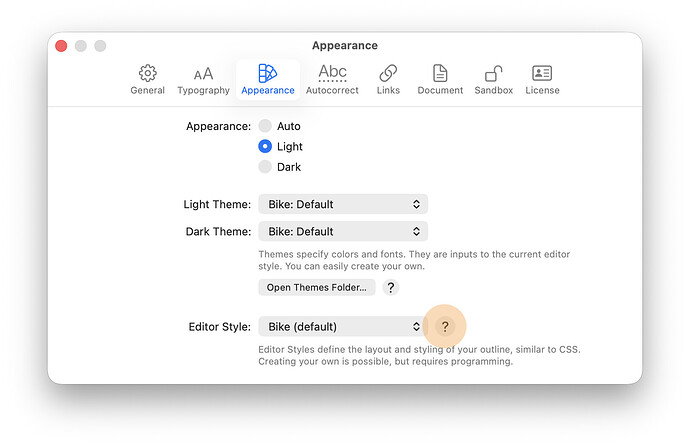690x446 pixels.
Task: Click the help button next to Editor Style
Action: pos(445,327)
